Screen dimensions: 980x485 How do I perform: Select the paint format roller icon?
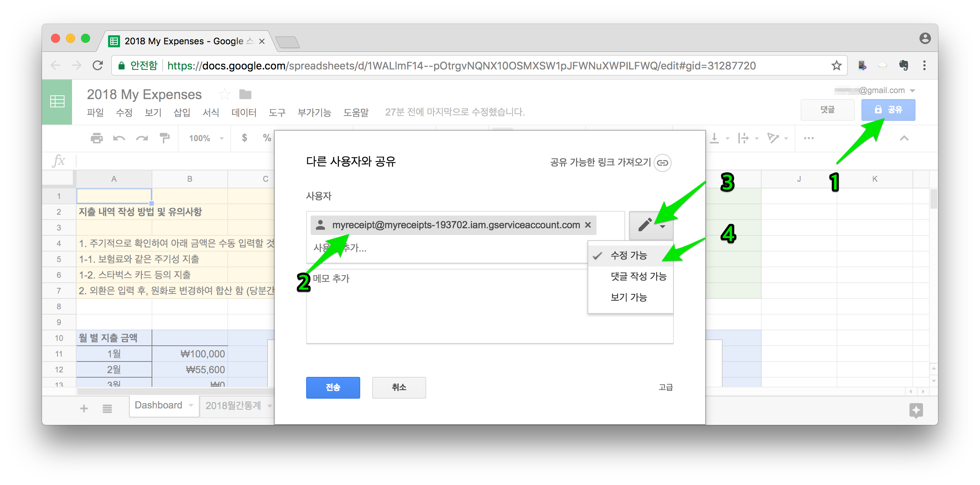click(165, 138)
